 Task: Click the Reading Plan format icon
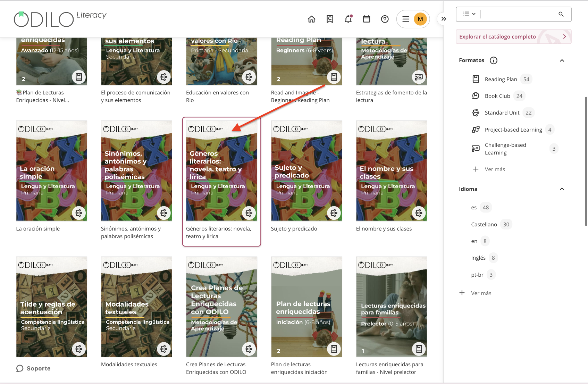tap(476, 79)
